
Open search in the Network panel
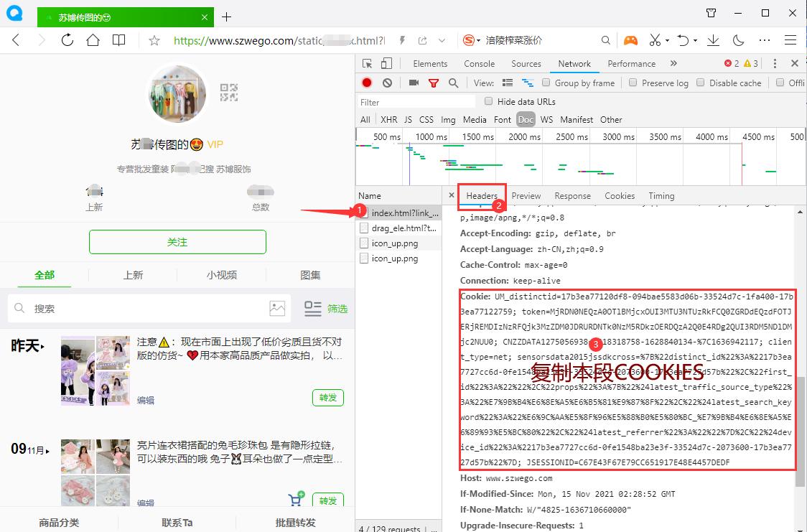tap(453, 83)
